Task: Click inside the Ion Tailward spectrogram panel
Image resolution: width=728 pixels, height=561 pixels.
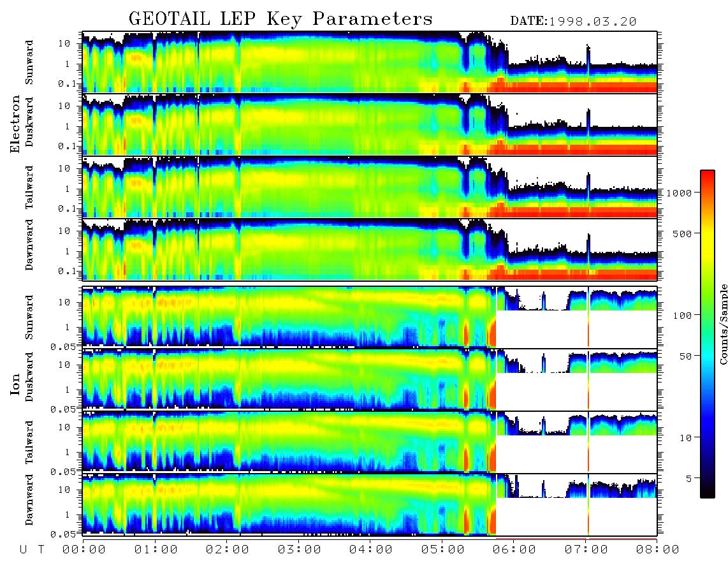Action: [x=370, y=442]
